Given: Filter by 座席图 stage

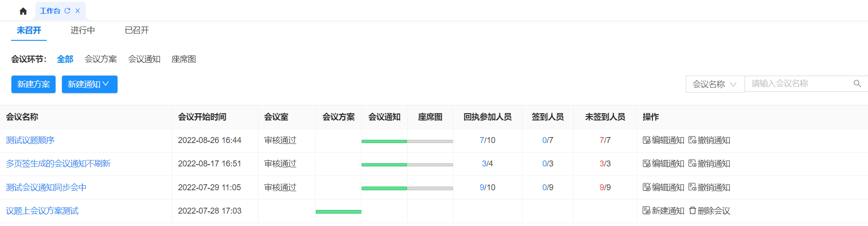Looking at the screenshot, I should 184,59.
